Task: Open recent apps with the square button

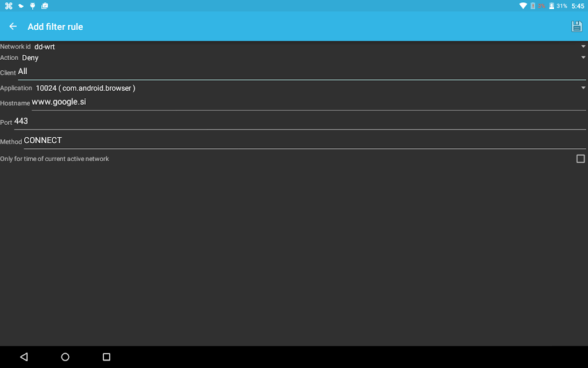Action: pos(106,356)
